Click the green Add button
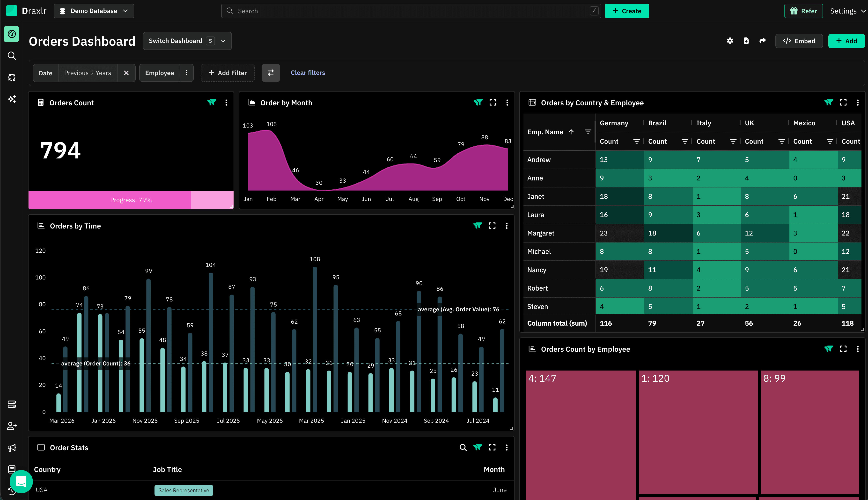The width and height of the screenshot is (868, 500). (x=846, y=41)
